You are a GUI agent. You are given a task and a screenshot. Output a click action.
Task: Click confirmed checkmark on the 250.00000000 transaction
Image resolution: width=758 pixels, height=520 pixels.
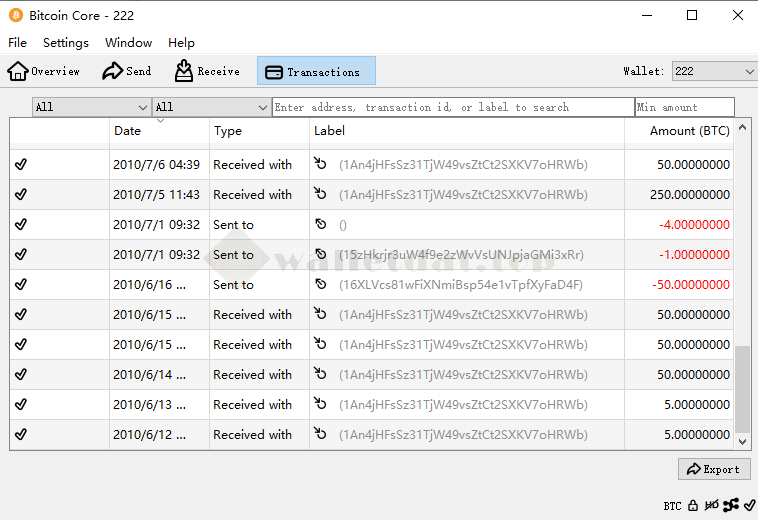click(21, 195)
